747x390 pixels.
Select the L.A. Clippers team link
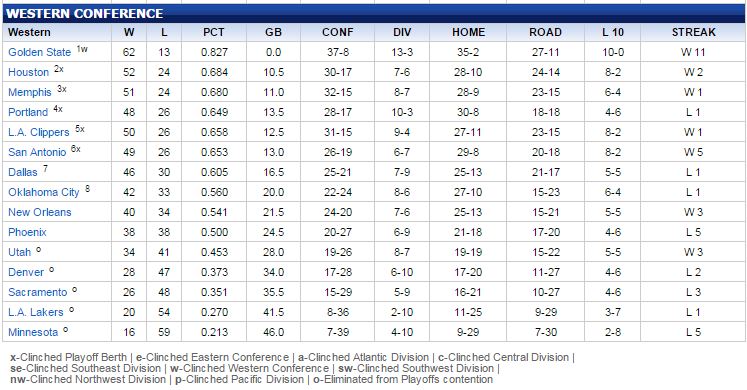[39, 132]
